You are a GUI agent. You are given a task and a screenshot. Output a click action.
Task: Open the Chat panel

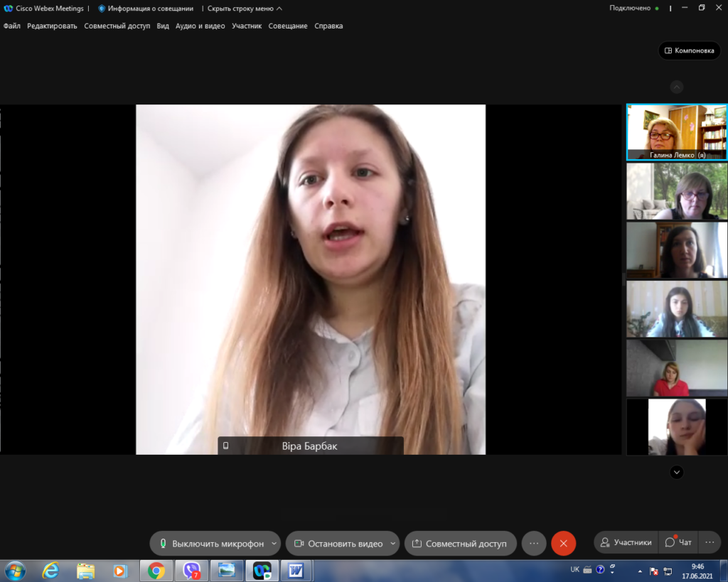coord(678,542)
